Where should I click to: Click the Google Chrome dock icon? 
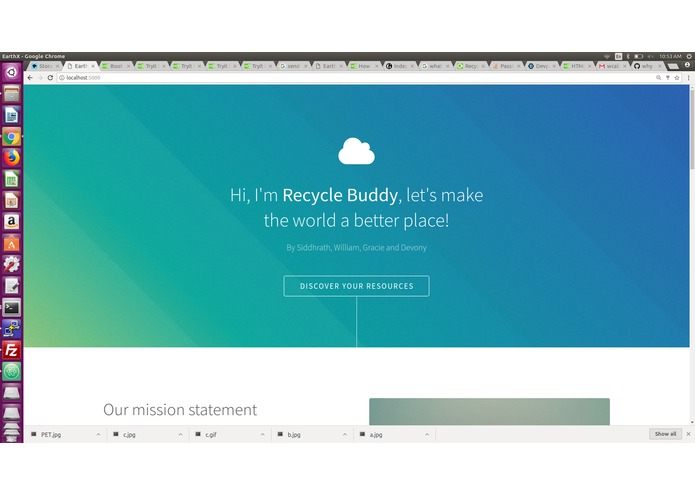tap(12, 136)
